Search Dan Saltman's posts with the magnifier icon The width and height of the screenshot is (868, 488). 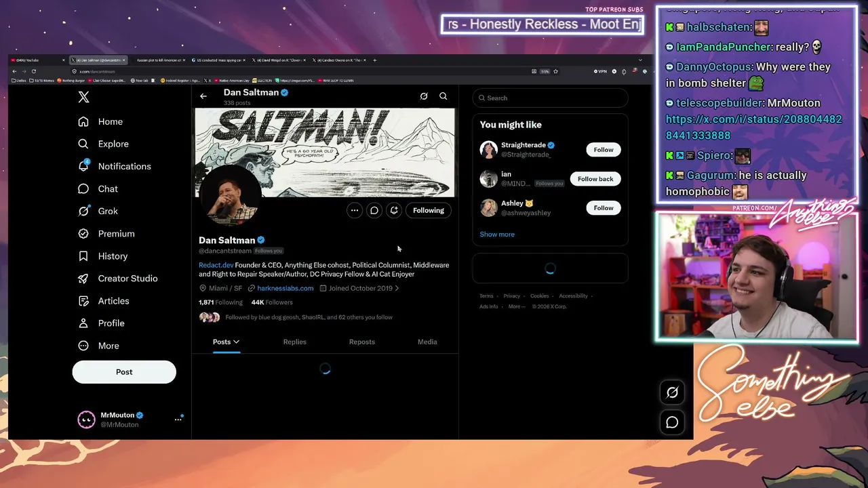tap(443, 96)
